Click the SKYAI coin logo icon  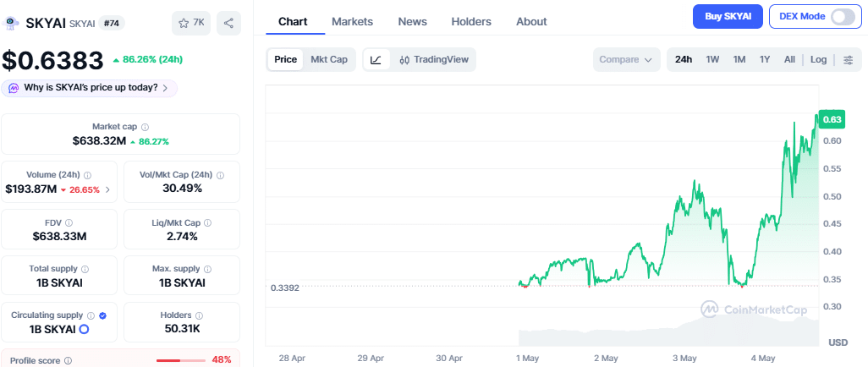point(10,23)
